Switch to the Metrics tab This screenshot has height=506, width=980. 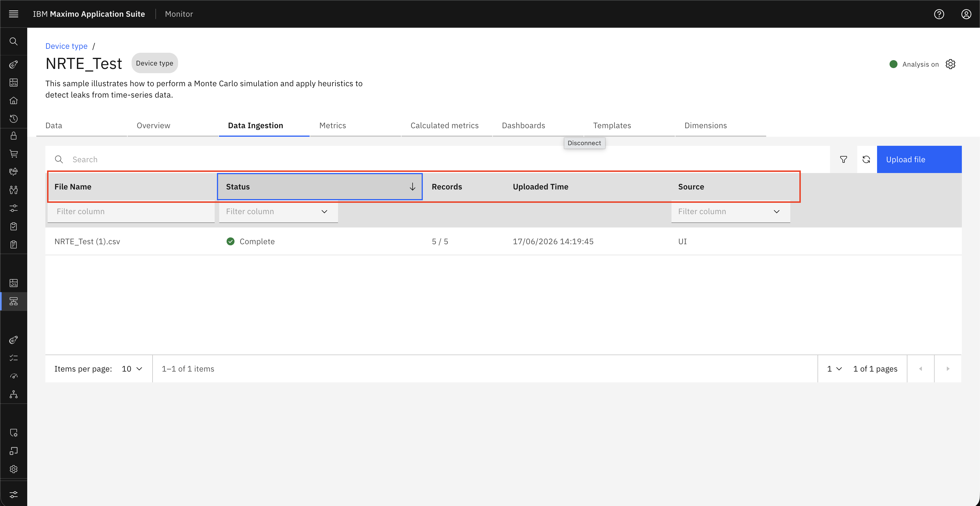click(333, 125)
